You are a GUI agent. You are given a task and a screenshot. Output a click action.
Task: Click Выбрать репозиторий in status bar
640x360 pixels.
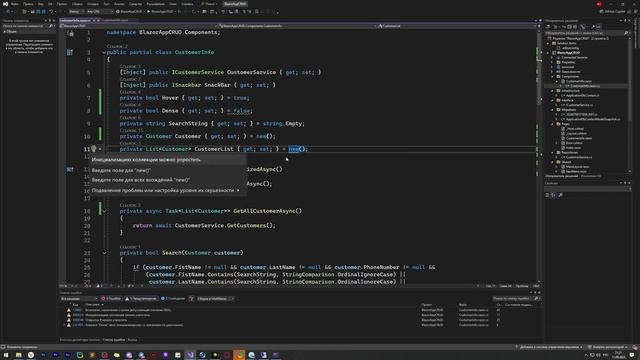[608, 347]
